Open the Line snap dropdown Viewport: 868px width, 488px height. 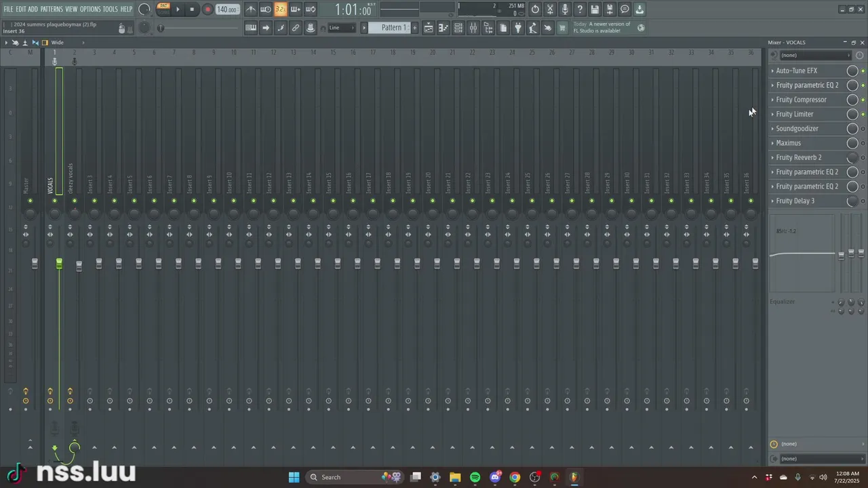[x=342, y=28]
